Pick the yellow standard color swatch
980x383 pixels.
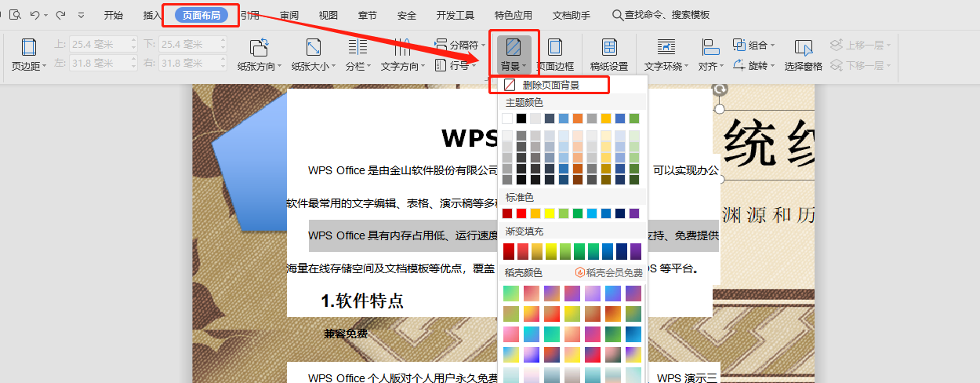coord(550,213)
